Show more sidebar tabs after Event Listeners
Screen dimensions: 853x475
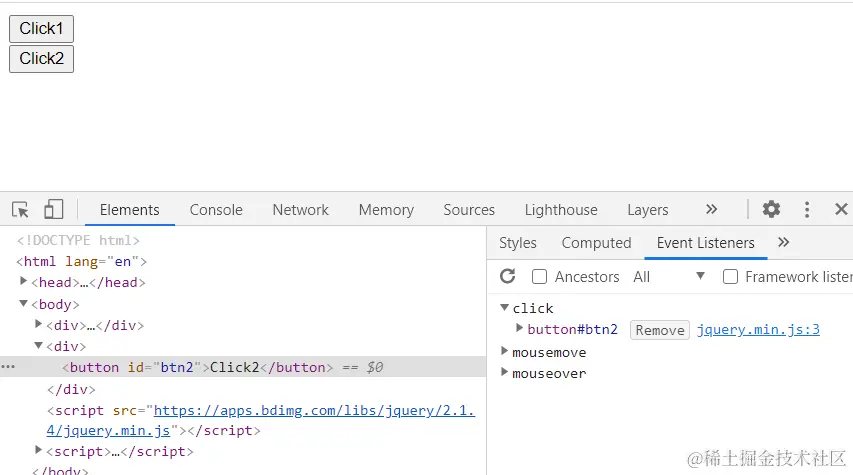click(x=783, y=243)
